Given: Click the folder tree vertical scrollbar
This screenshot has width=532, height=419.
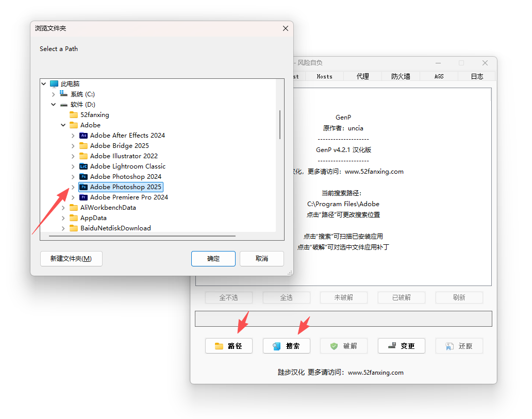Looking at the screenshot, I should pos(280,125).
